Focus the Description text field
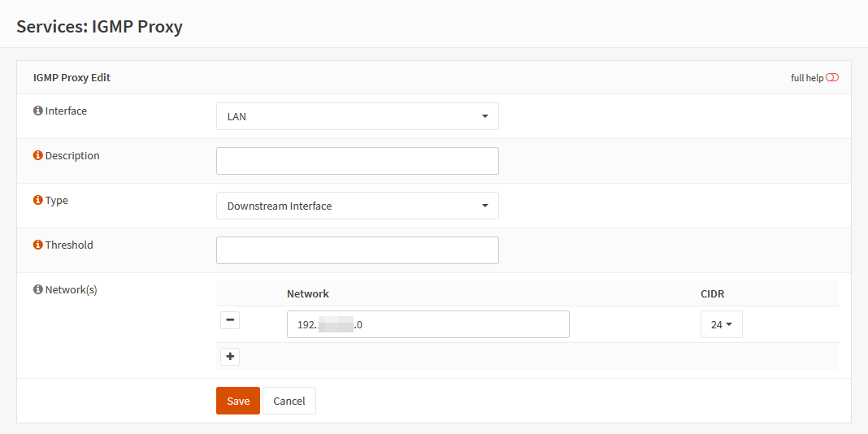The height and width of the screenshot is (434, 868). point(357,161)
